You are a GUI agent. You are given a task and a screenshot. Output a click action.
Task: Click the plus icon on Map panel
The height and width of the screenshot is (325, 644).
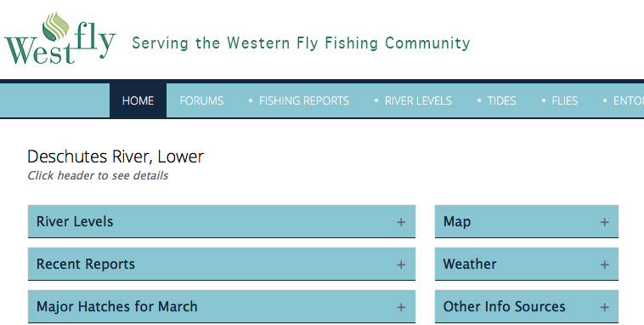[605, 222]
